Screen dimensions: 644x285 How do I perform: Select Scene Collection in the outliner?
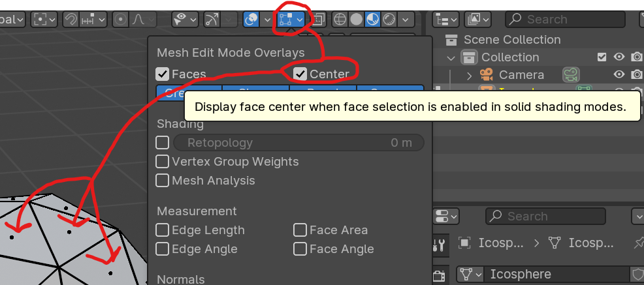click(511, 40)
